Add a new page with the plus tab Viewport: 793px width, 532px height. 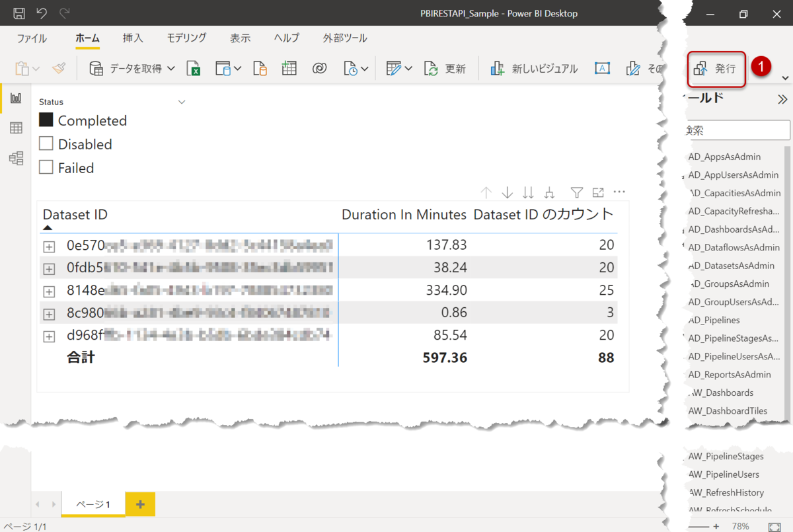tap(140, 504)
